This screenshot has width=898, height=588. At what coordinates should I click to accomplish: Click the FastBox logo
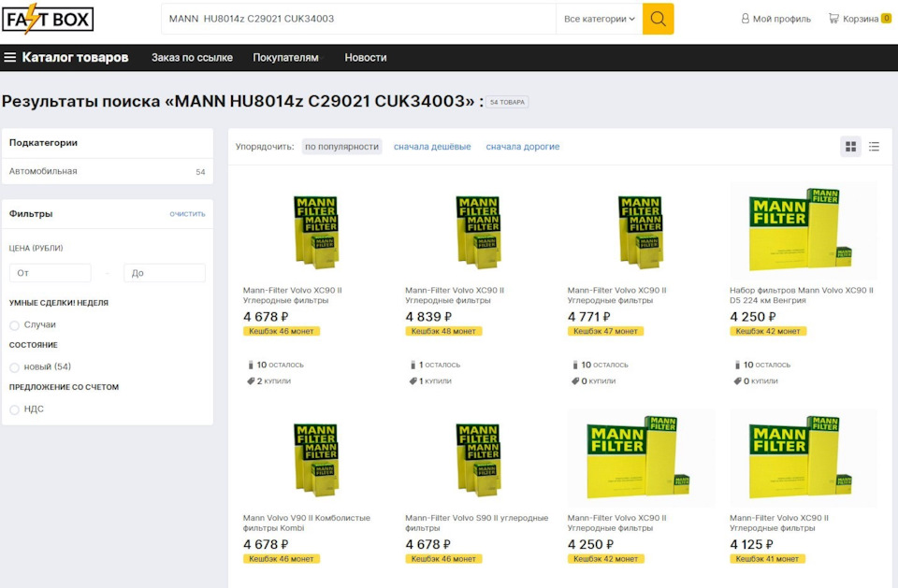(x=48, y=19)
